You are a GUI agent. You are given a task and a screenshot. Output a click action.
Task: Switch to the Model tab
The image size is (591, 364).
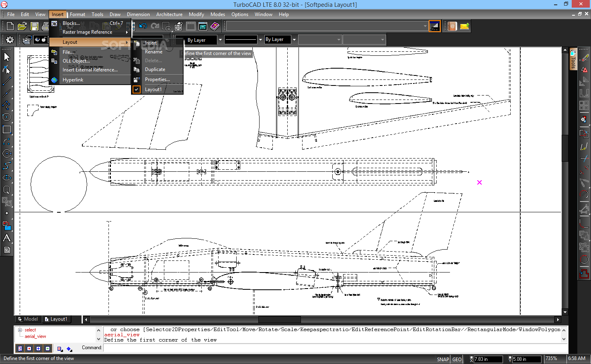click(x=28, y=319)
